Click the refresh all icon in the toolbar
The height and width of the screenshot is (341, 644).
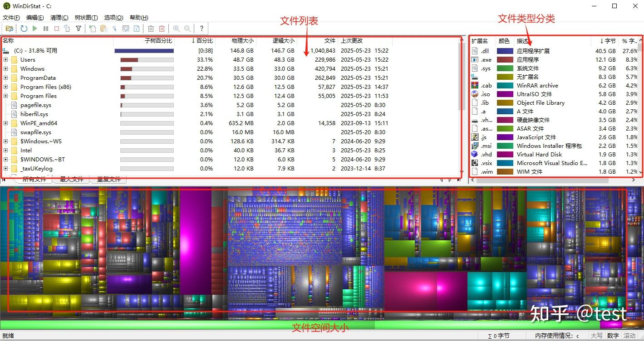24,28
